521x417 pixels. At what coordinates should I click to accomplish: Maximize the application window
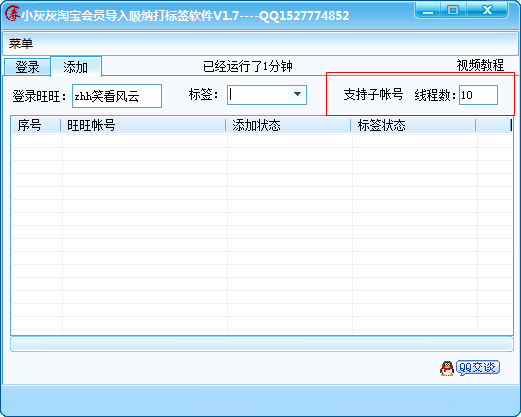coord(453,10)
